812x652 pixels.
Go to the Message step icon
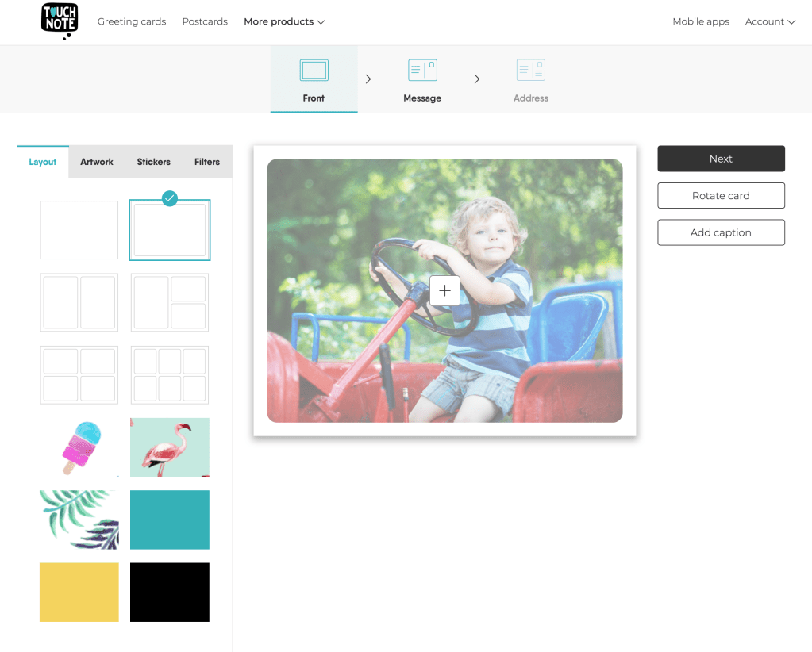[x=422, y=71]
